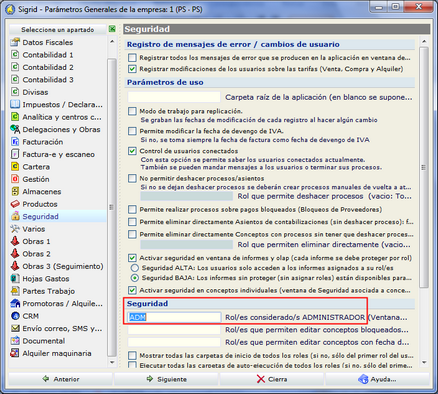Click the settings panel scrollbar down arrow
The height and width of the screenshot is (394, 438).
coord(424,362)
